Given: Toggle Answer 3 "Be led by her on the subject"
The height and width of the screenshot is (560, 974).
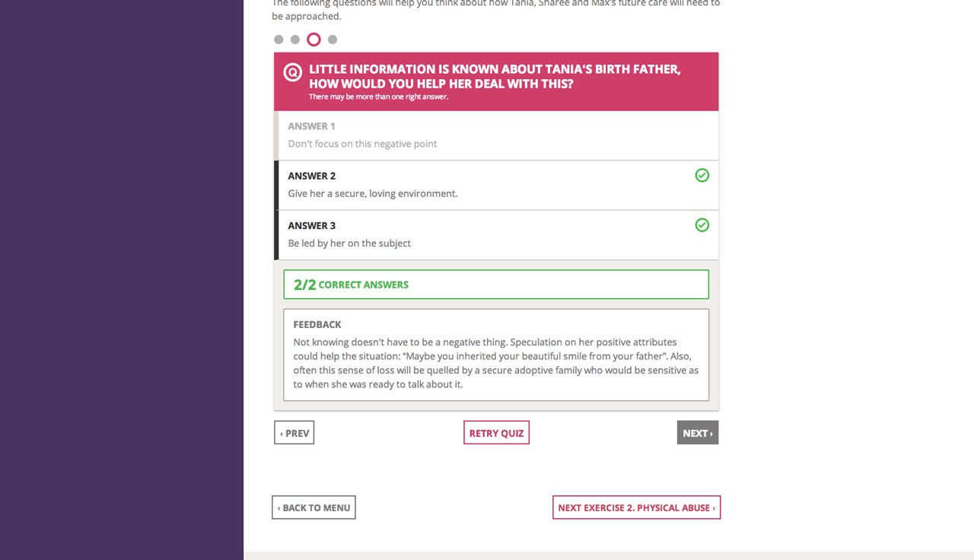Looking at the screenshot, I should (x=487, y=235).
